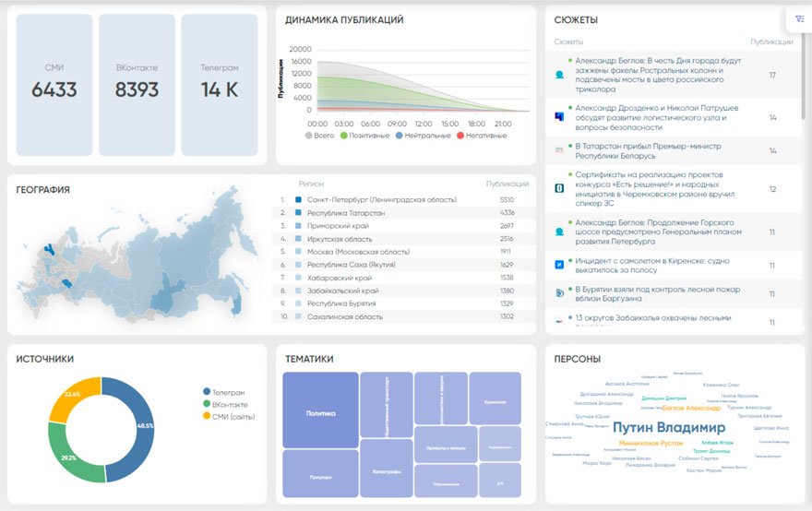812x511 pixels.
Task: Click source icon beside the Tatarstan Prime Minister story
Action: 559,149
